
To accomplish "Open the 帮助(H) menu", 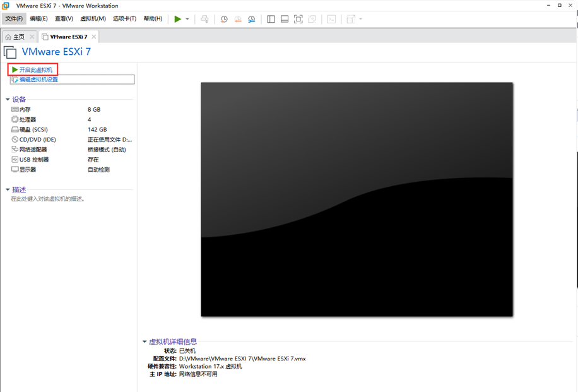I will tap(153, 19).
